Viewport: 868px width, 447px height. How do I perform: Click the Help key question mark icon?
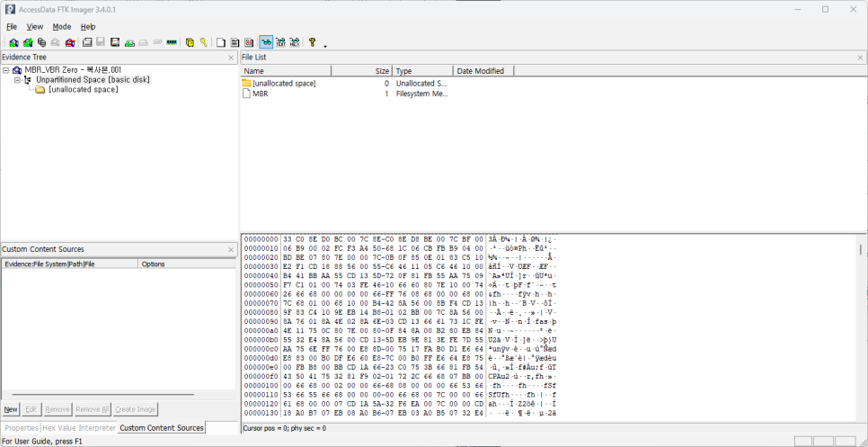(x=312, y=42)
